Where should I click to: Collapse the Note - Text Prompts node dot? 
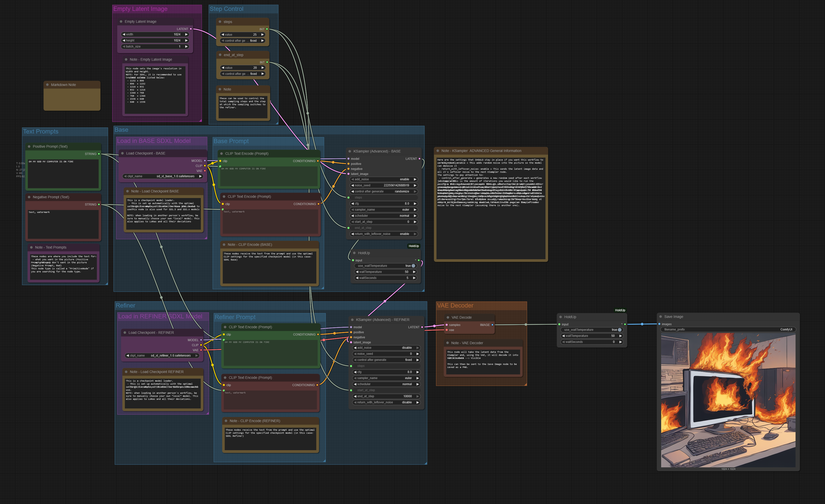[31, 247]
